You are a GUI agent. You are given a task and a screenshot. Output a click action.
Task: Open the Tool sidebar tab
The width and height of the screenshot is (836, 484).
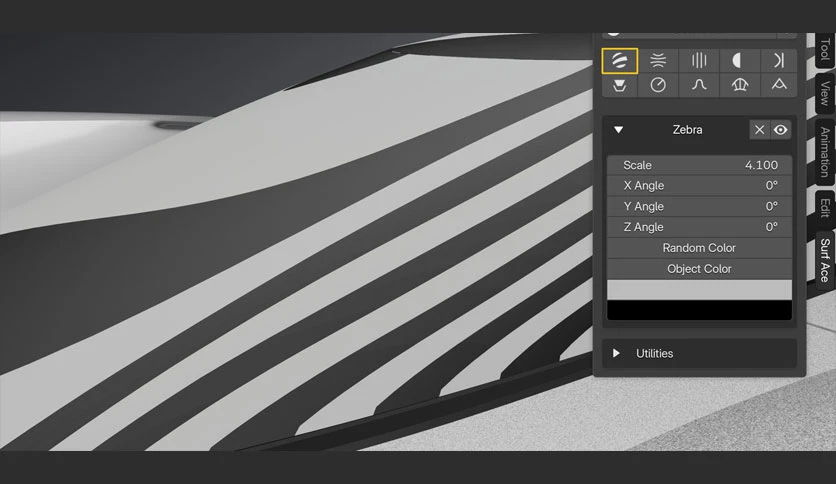click(825, 50)
